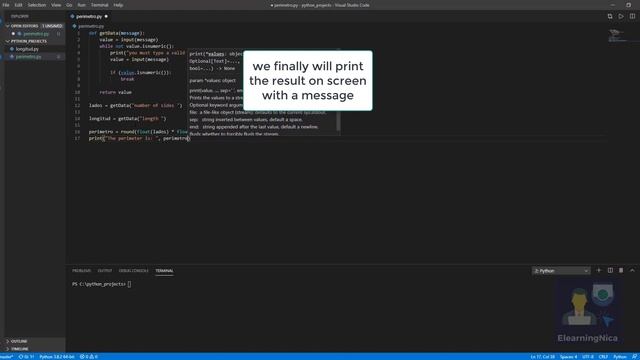The height and width of the screenshot is (360, 640).
Task: Open the View menu
Action: point(56,5)
